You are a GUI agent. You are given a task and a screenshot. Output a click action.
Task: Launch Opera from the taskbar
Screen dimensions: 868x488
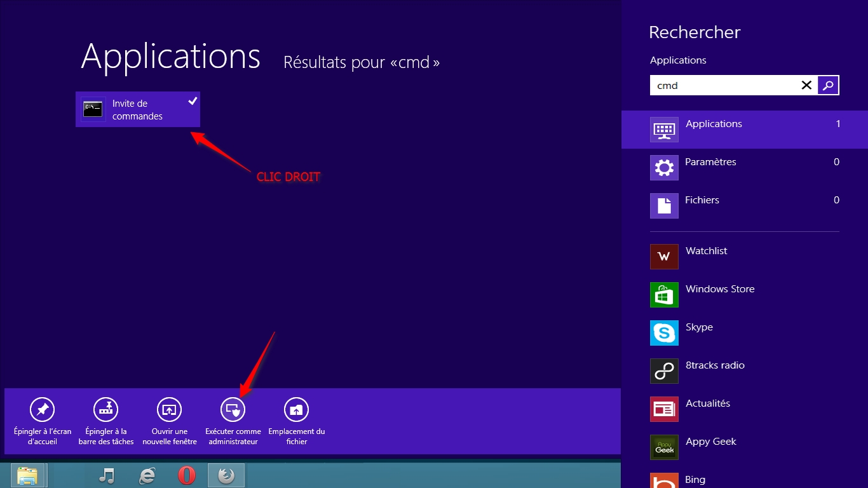pos(187,475)
